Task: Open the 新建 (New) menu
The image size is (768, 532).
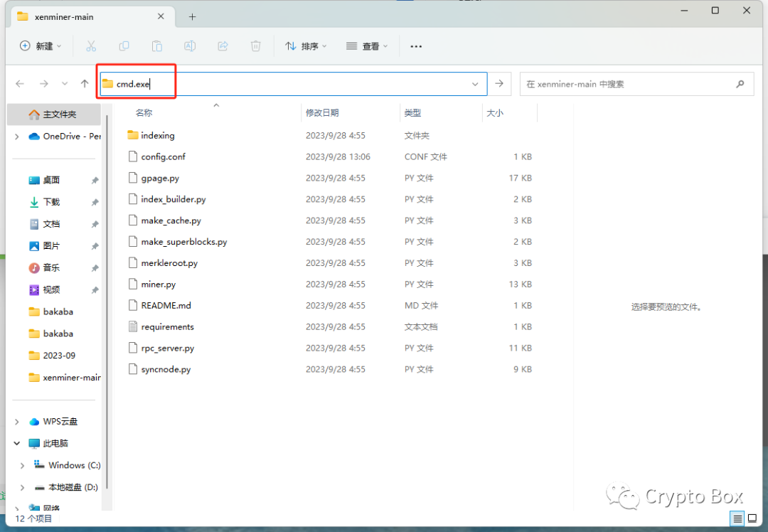Action: point(41,46)
